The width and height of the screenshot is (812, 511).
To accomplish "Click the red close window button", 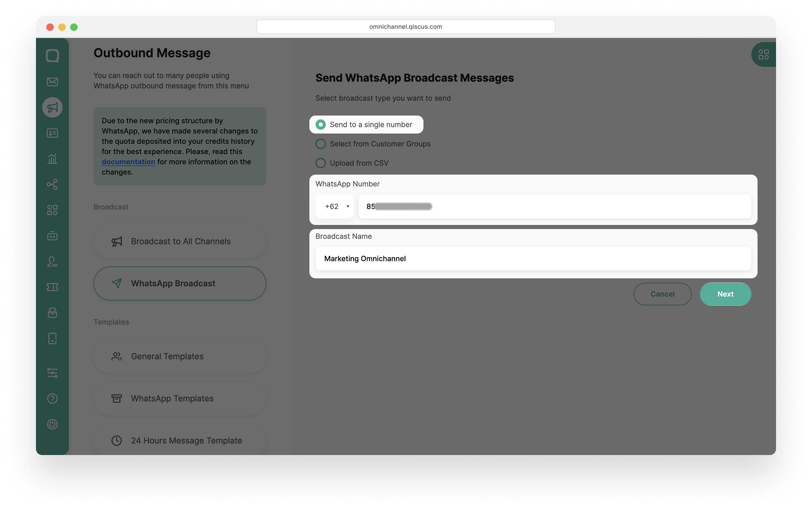I will pyautogui.click(x=50, y=27).
